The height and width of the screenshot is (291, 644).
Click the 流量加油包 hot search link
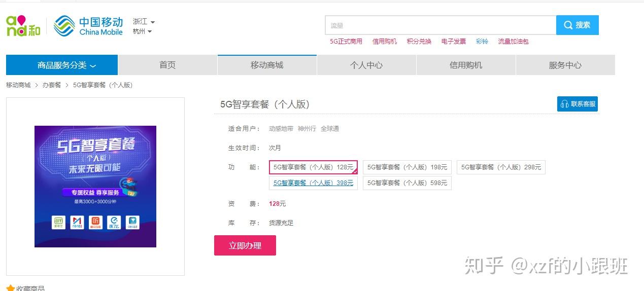[514, 42]
